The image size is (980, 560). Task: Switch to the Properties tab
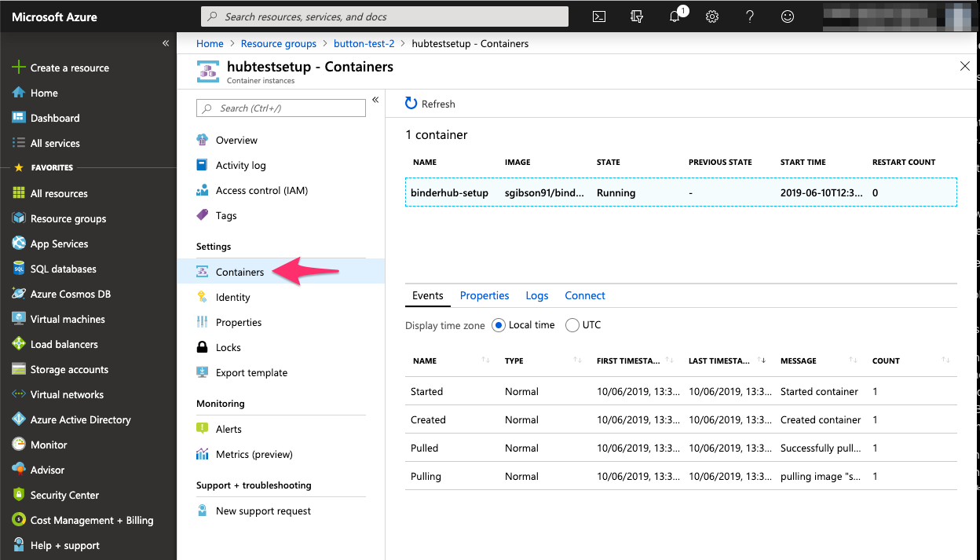pyautogui.click(x=485, y=295)
